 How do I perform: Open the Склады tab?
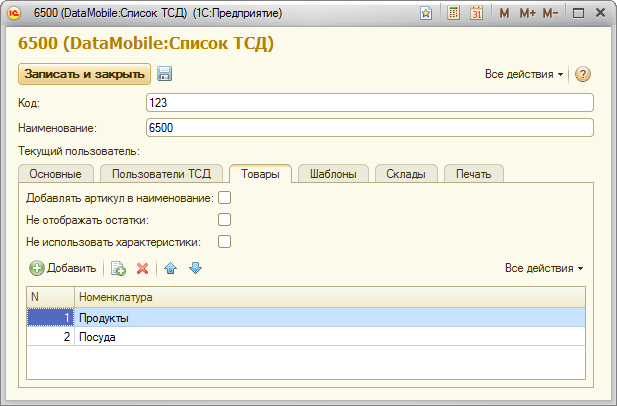[x=406, y=174]
